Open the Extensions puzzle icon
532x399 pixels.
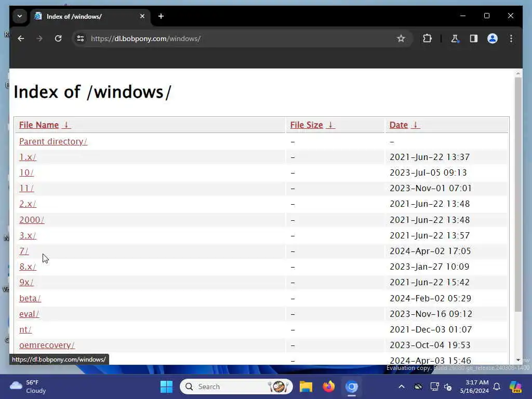point(427,38)
